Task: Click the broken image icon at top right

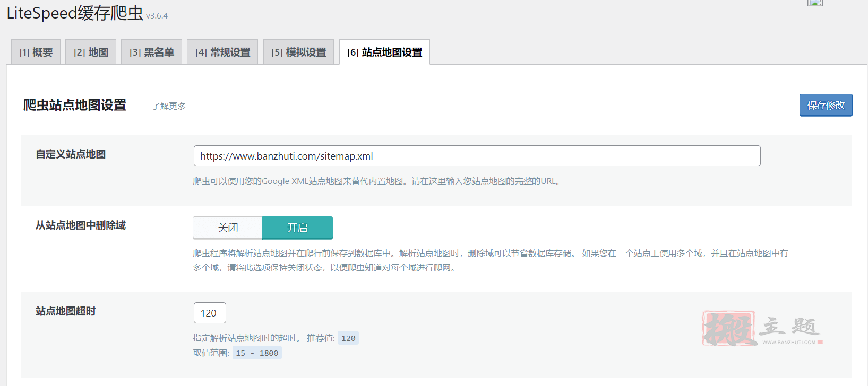Action: (815, 3)
